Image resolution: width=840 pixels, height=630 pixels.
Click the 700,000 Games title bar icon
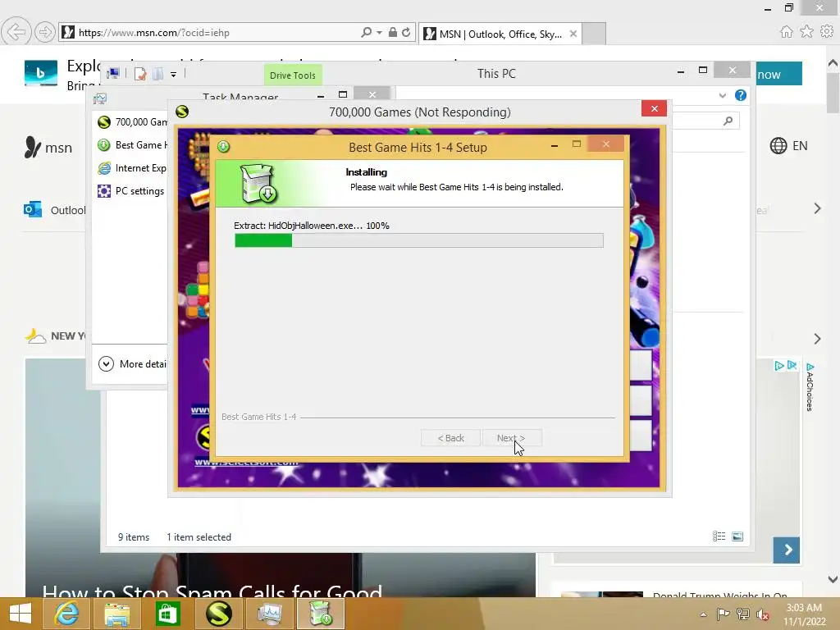[182, 112]
